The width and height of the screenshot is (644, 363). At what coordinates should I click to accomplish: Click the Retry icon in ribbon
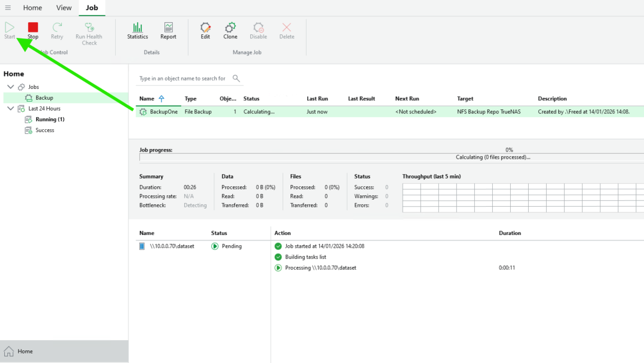point(57,28)
